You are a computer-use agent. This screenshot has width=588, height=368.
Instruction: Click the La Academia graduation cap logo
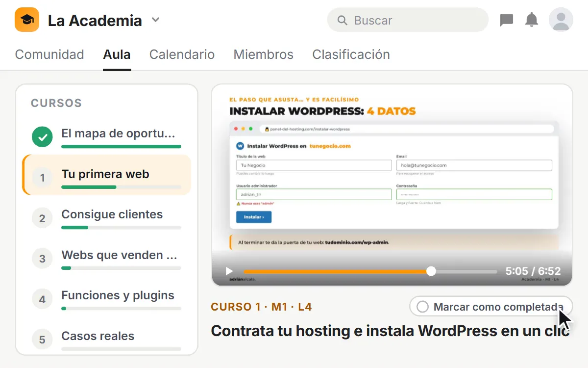click(27, 20)
